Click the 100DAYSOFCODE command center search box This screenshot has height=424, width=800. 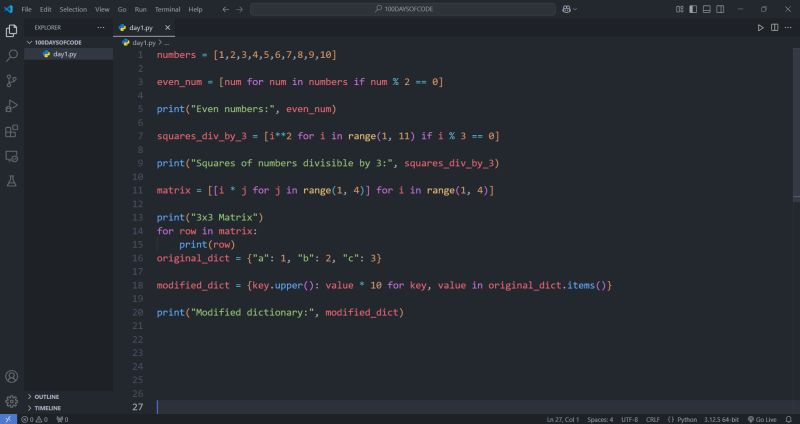tap(402, 9)
